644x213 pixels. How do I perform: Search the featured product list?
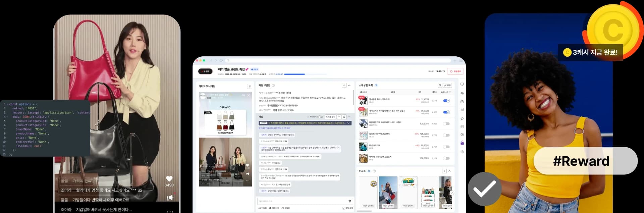pos(440,85)
